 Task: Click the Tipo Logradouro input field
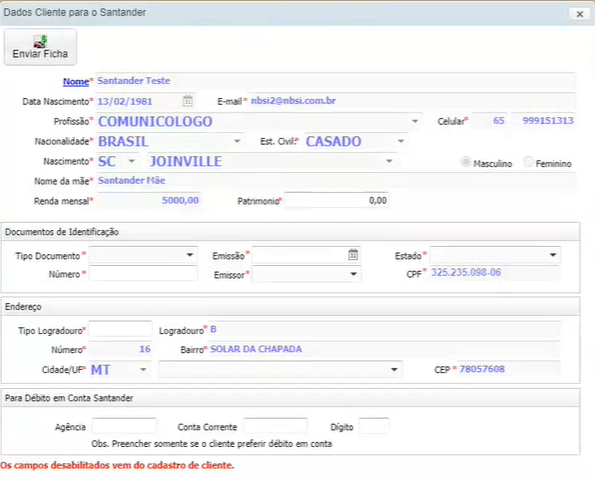[120, 329]
